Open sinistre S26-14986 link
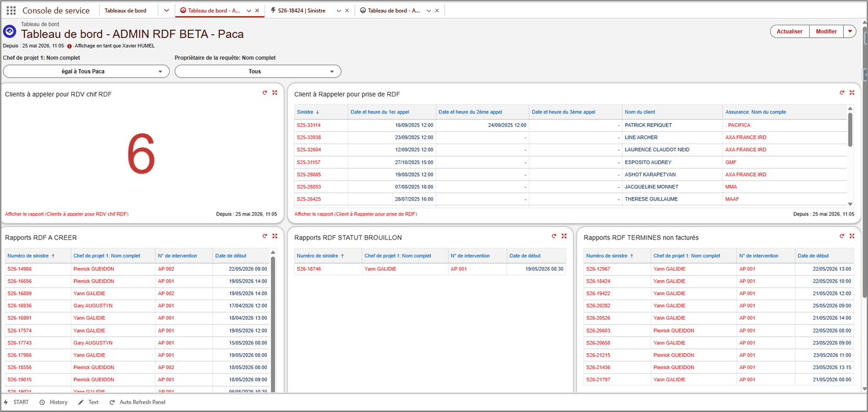868x412 pixels. tap(19, 269)
